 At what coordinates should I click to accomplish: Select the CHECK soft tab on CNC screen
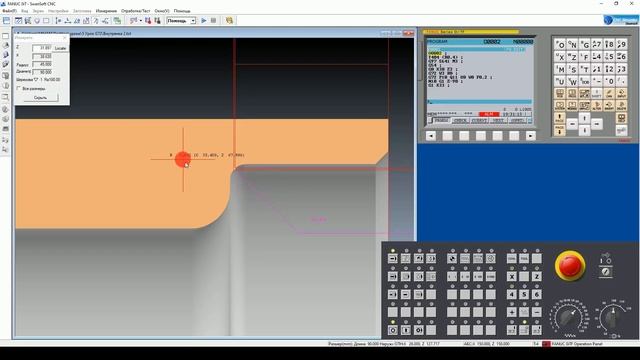(460, 120)
